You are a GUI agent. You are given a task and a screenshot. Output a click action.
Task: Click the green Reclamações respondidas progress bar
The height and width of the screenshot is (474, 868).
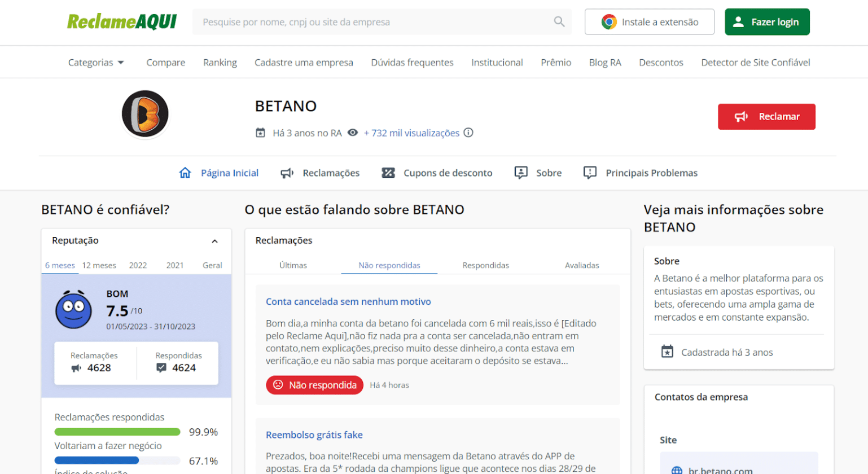pyautogui.click(x=117, y=432)
